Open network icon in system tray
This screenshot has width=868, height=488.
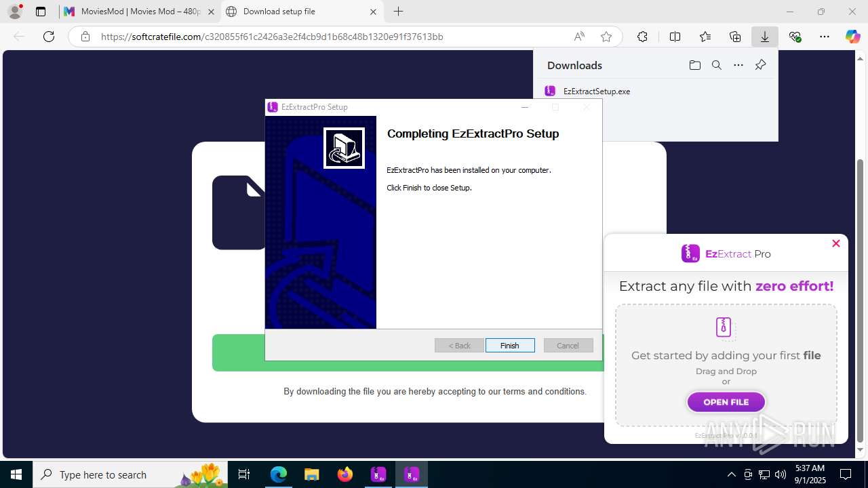tap(764, 474)
